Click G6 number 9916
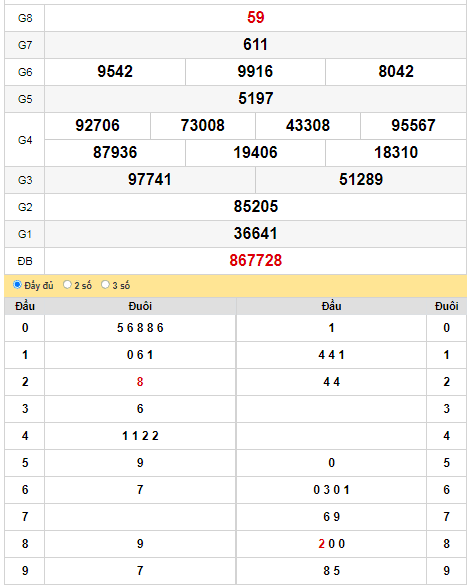 coord(255,72)
